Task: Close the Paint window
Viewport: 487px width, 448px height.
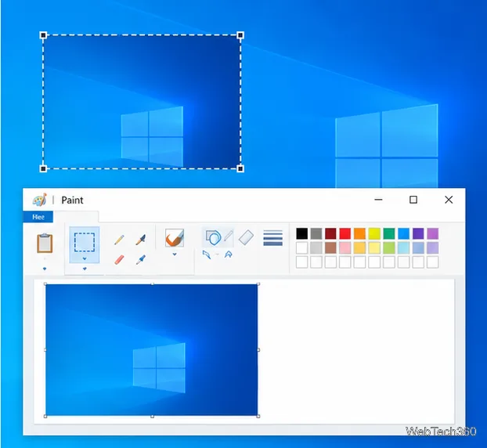Action: coord(449,200)
